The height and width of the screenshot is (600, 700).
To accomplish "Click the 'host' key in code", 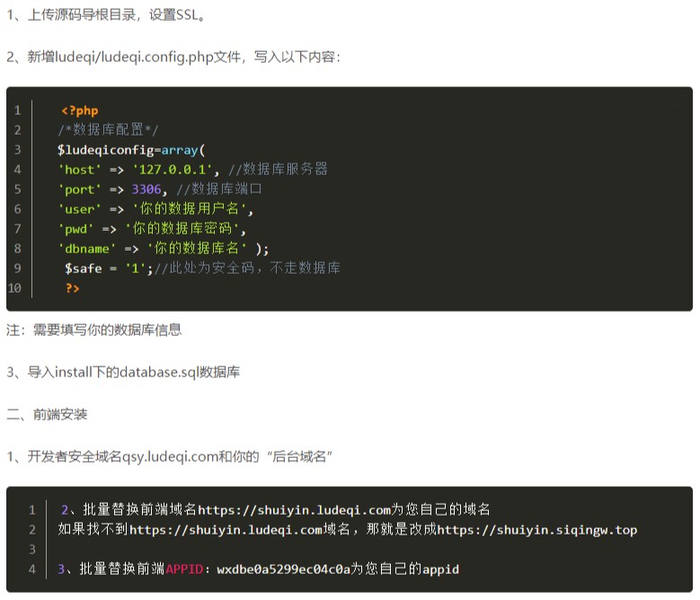I will [x=79, y=170].
